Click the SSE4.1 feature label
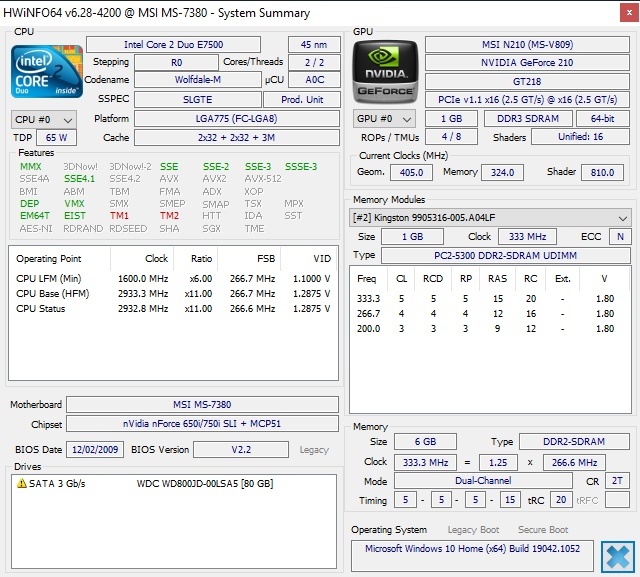Viewport: 640px width, 577px height. coord(79,179)
